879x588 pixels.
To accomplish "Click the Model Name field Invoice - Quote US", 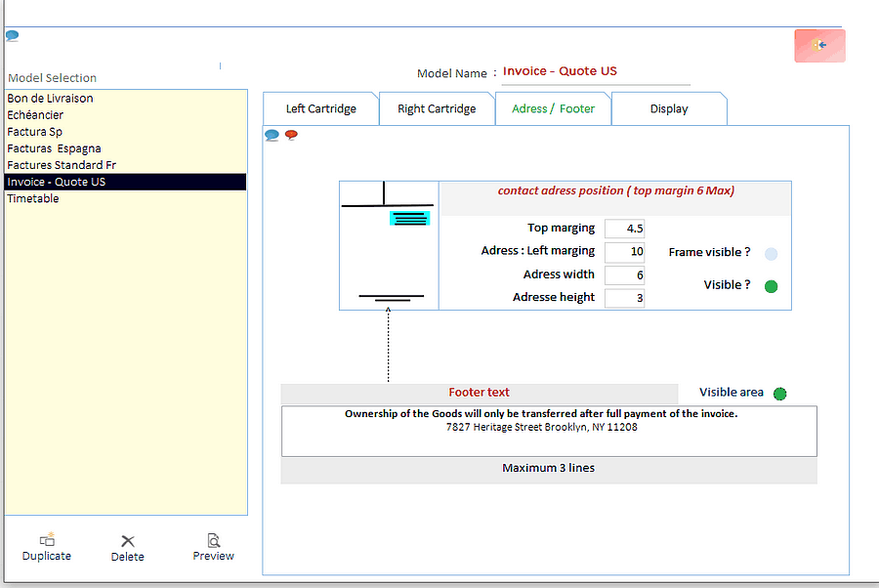I will [596, 71].
